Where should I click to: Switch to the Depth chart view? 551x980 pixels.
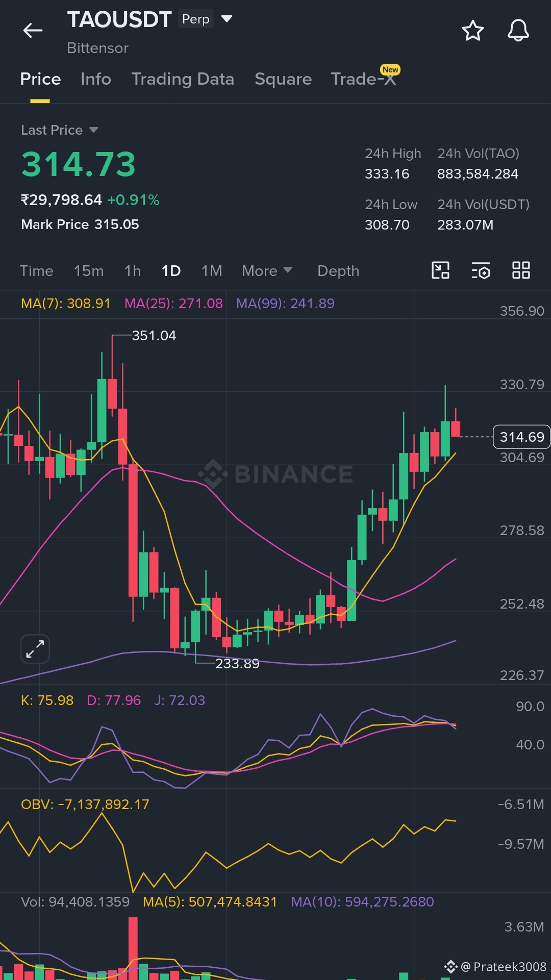tap(338, 271)
